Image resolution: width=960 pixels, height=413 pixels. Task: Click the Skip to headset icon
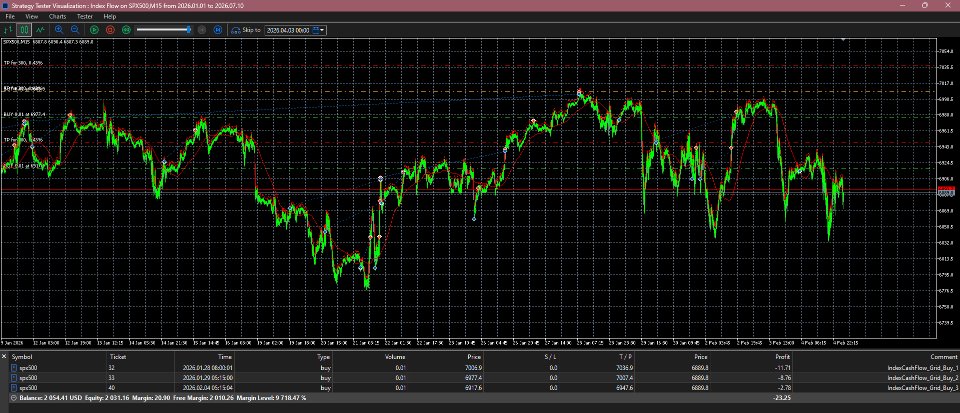[236, 30]
